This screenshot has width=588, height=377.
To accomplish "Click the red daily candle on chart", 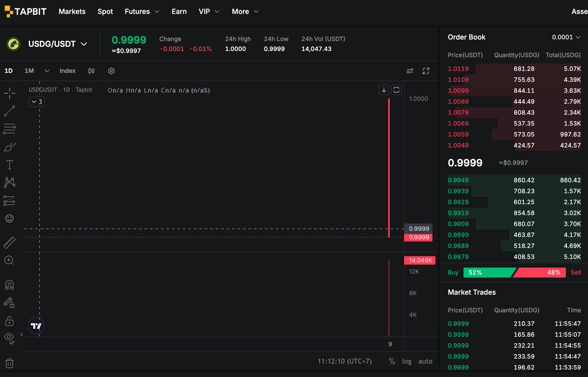I will click(x=389, y=168).
